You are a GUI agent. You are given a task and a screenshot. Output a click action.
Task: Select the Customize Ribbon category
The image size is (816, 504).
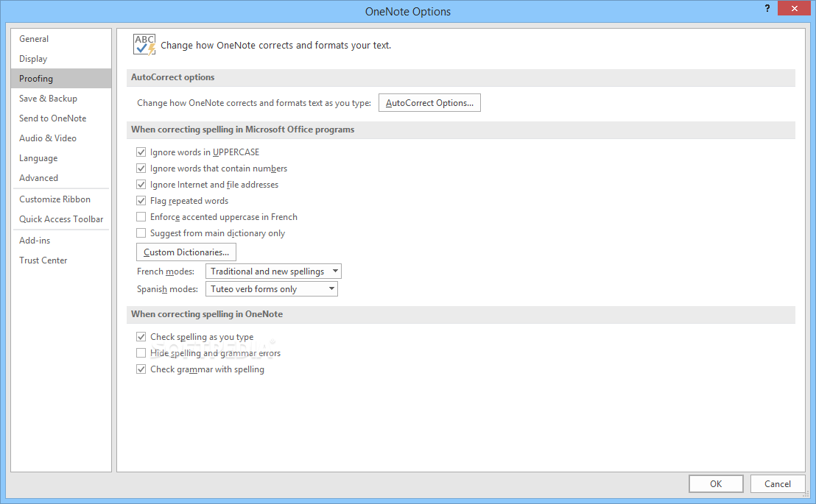click(x=54, y=199)
